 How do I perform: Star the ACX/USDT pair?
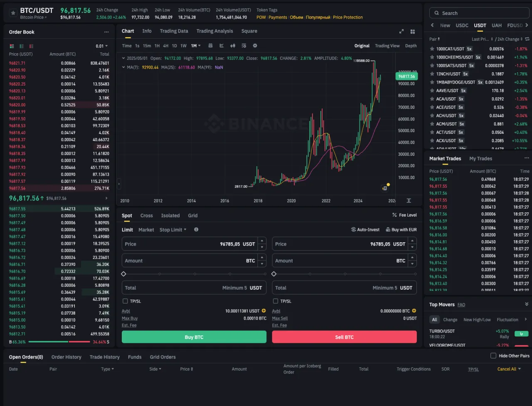click(432, 140)
